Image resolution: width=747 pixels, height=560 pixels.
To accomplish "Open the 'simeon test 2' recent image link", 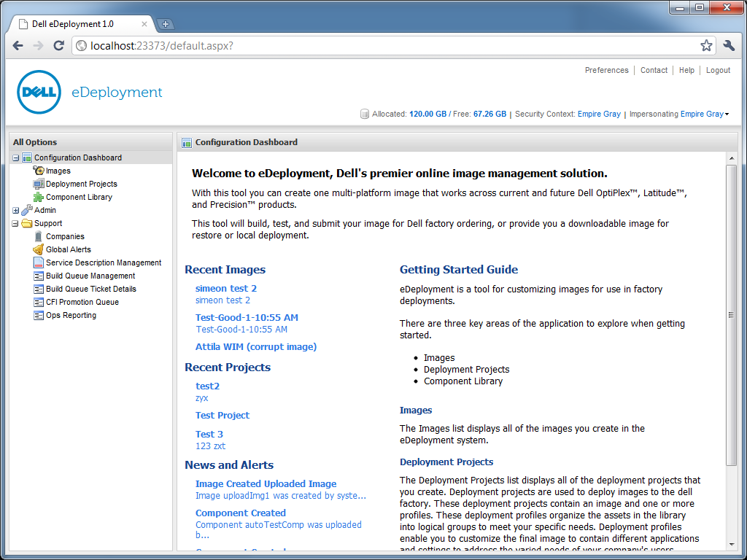I will [226, 288].
